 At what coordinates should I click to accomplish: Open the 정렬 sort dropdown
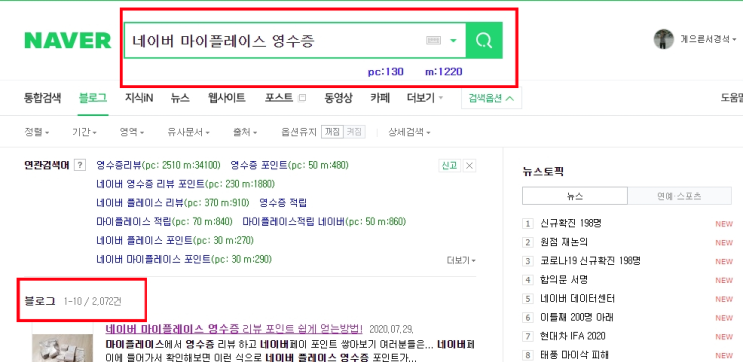[x=36, y=132]
